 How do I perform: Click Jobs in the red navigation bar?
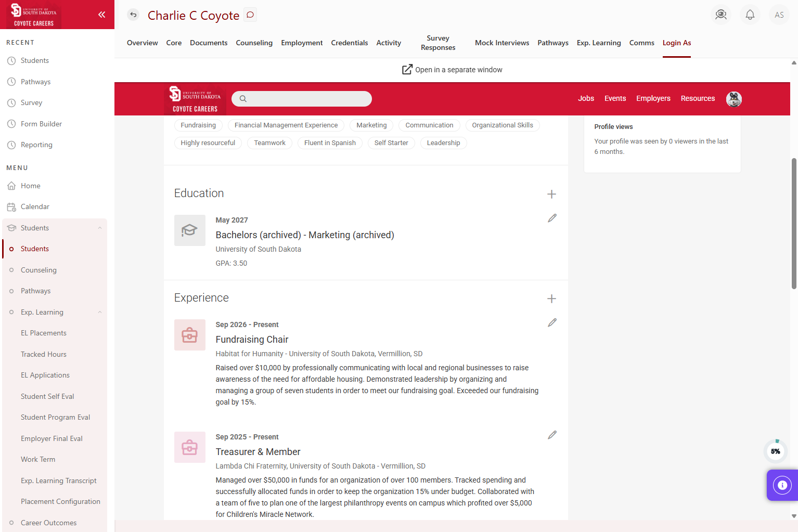(x=586, y=98)
